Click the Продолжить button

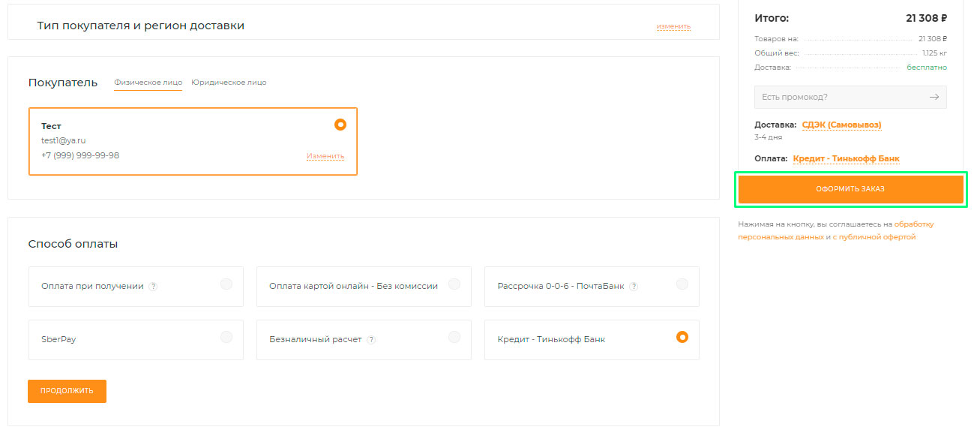click(x=67, y=391)
